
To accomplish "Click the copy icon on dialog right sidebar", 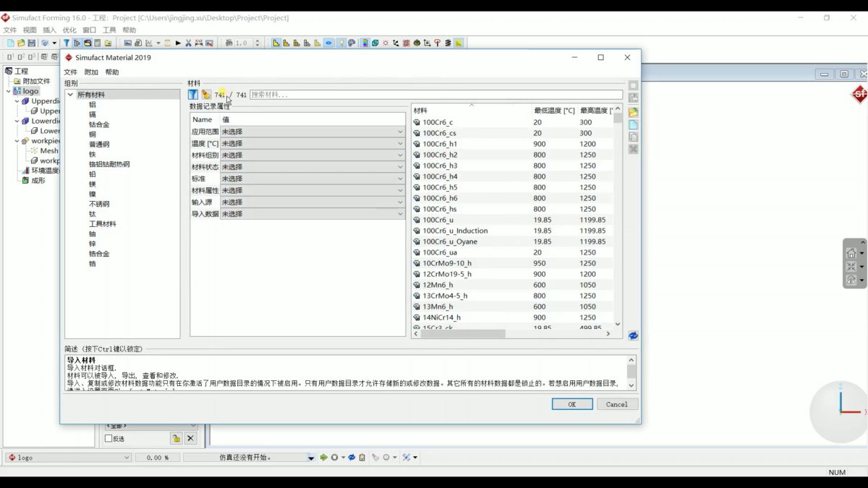I will click(x=633, y=137).
